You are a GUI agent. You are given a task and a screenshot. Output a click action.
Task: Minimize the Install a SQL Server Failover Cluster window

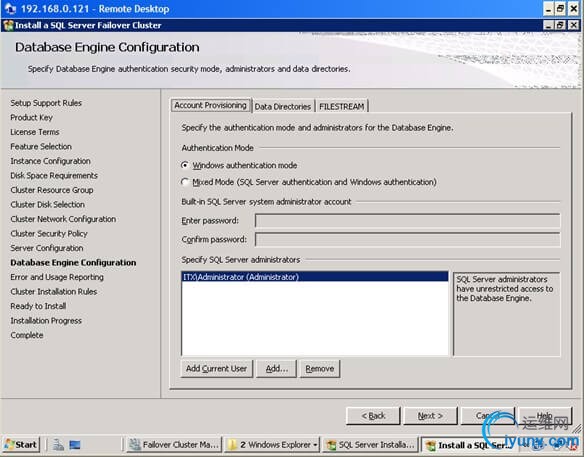548,25
